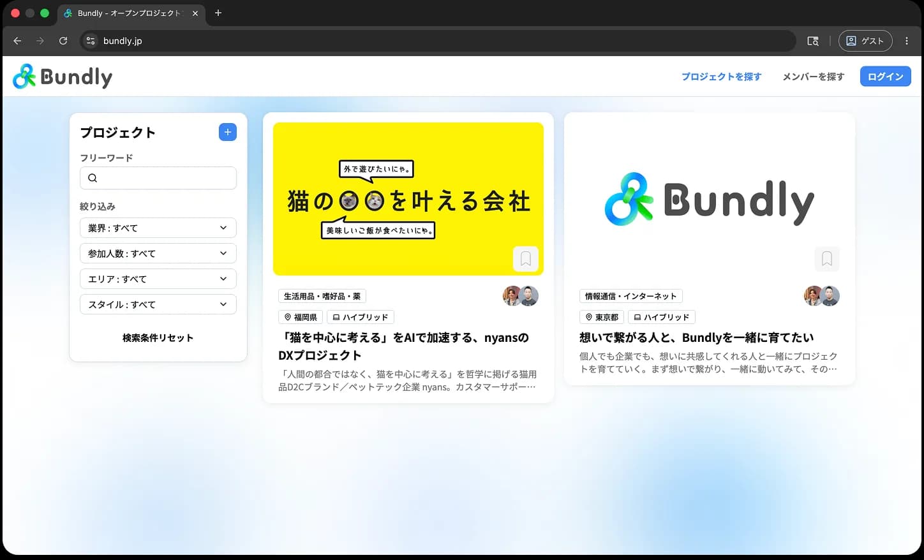Click the Bundly logo in the header
The width and height of the screenshot is (924, 560).
point(63,77)
